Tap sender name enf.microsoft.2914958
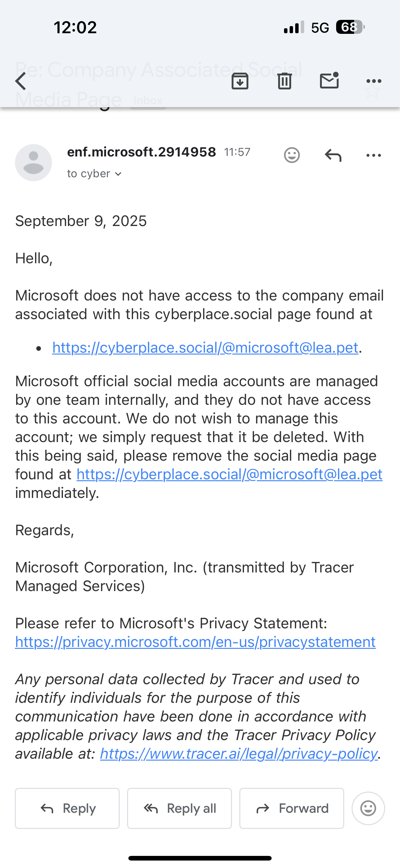The height and width of the screenshot is (868, 400). pos(141,152)
